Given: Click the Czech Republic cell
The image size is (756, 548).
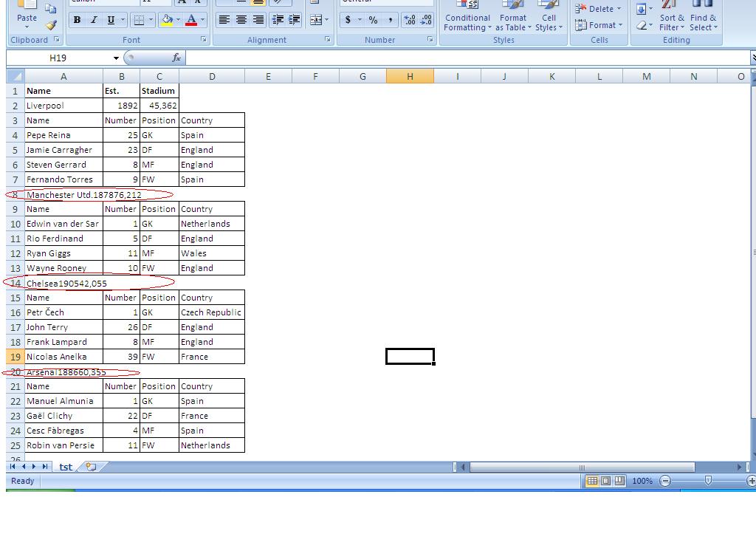Looking at the screenshot, I should pos(212,312).
